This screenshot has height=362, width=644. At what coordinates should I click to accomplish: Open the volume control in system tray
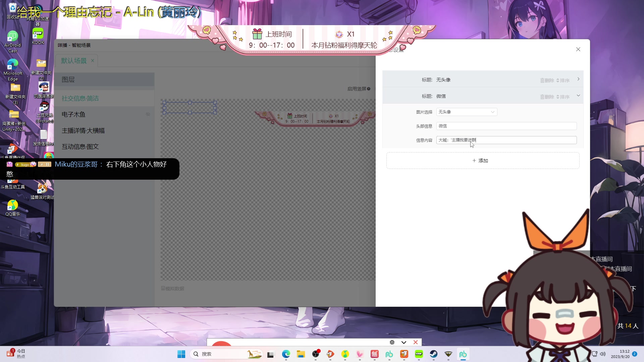pos(603,354)
